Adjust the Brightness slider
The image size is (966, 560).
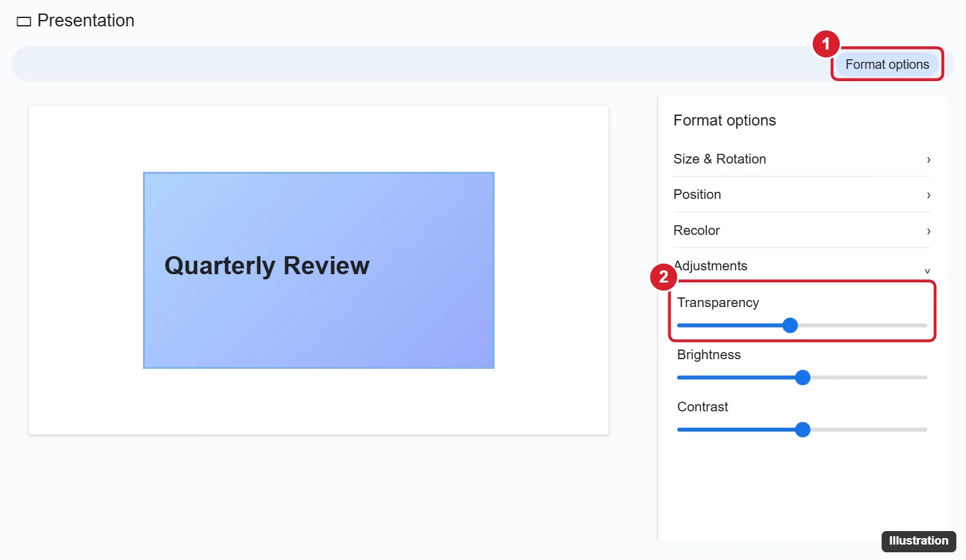coord(802,378)
